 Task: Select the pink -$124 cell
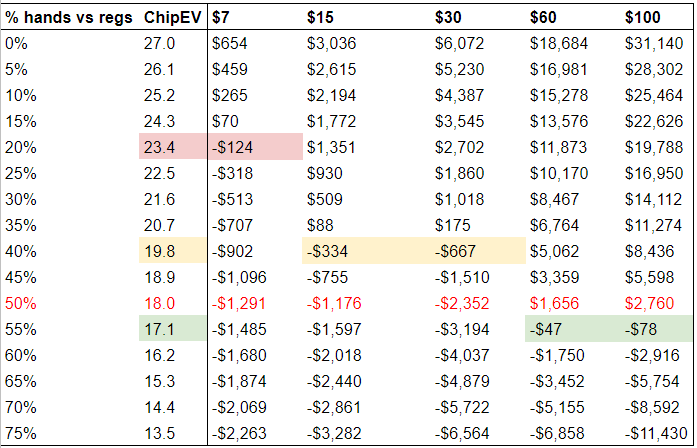pyautogui.click(x=255, y=147)
